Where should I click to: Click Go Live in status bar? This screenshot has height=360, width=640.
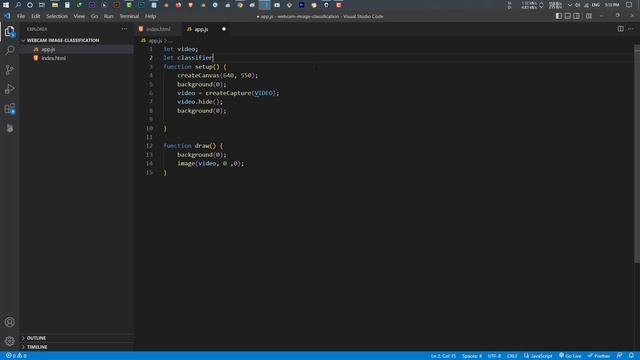point(570,356)
